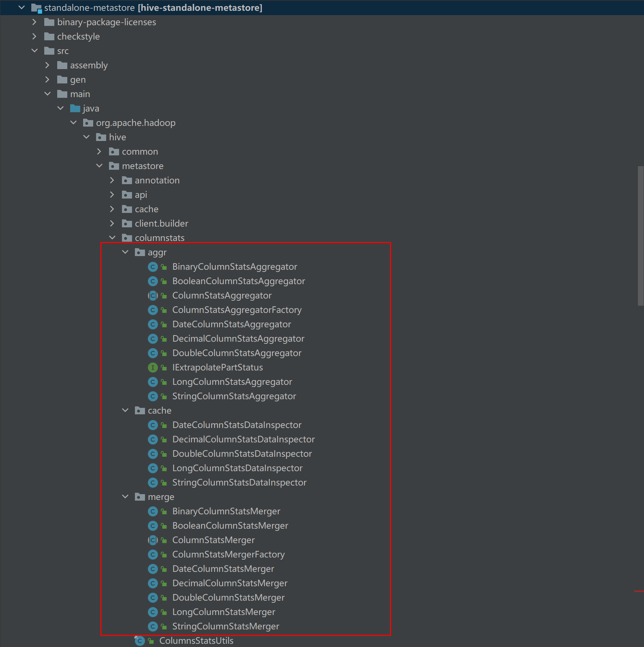
Task: Click the DateColumnStatsAggregator class icon
Action: pyautogui.click(x=153, y=324)
